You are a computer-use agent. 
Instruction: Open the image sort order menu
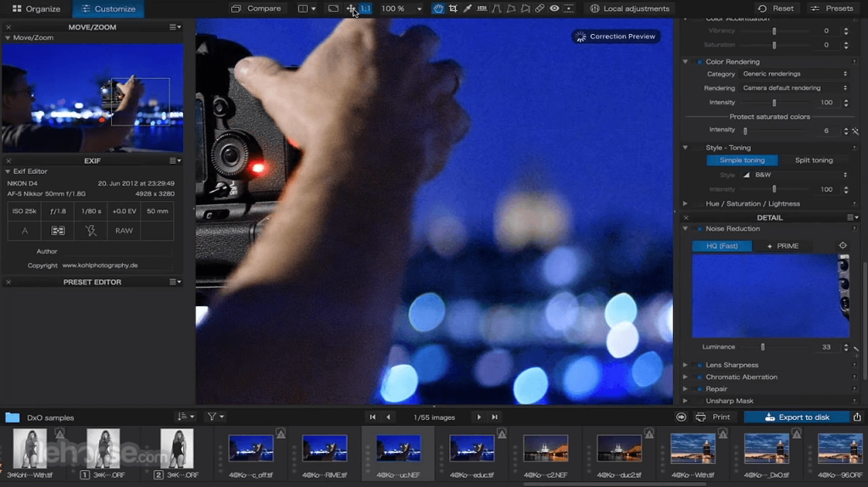coord(184,417)
